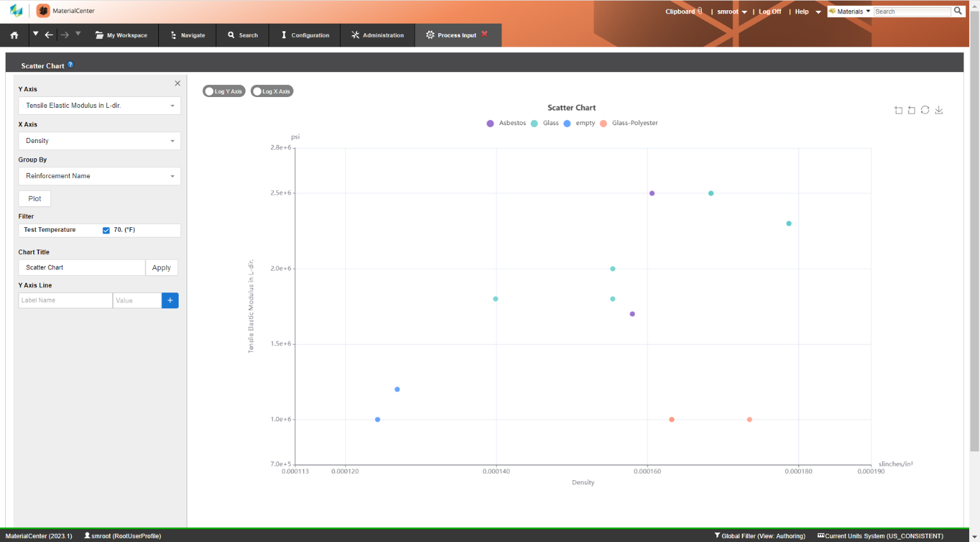Click the top Search input field
Screen dimensions: 980x542
(912, 11)
